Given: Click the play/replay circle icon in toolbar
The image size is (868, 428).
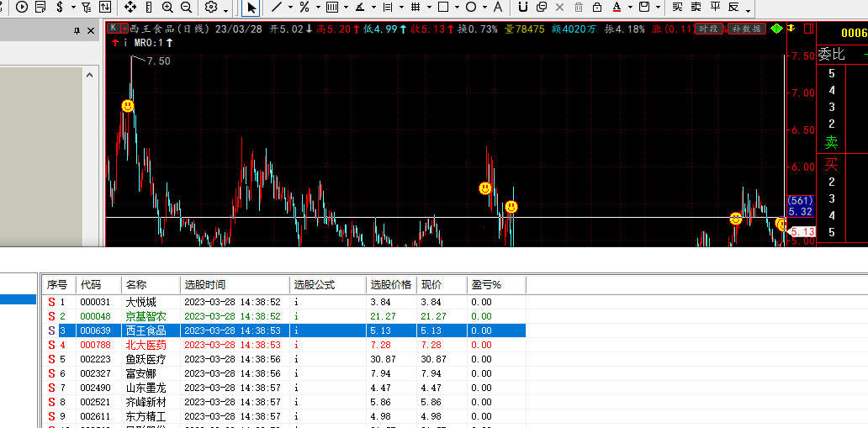Looking at the screenshot, I should click(x=22, y=8).
